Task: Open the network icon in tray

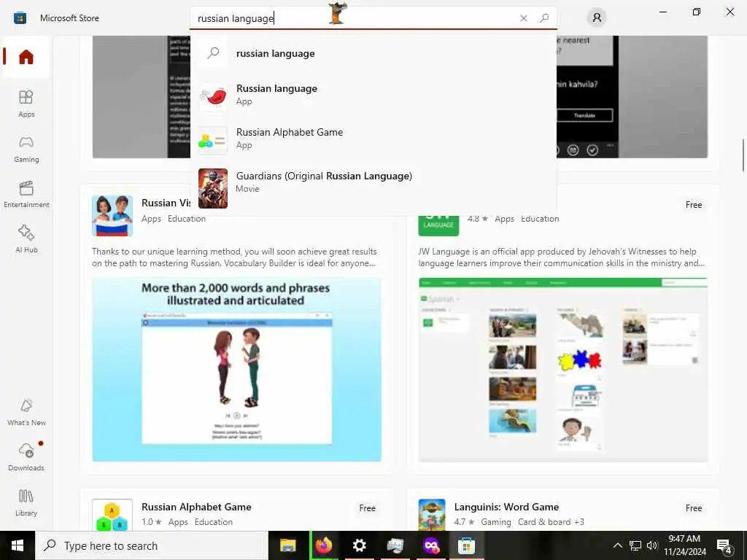Action: pos(635,545)
